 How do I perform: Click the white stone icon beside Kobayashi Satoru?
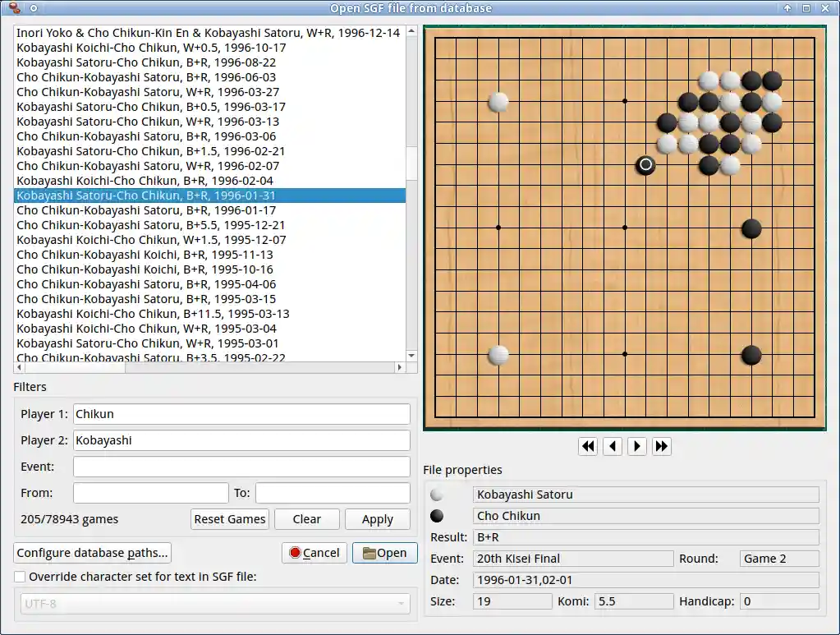[437, 494]
